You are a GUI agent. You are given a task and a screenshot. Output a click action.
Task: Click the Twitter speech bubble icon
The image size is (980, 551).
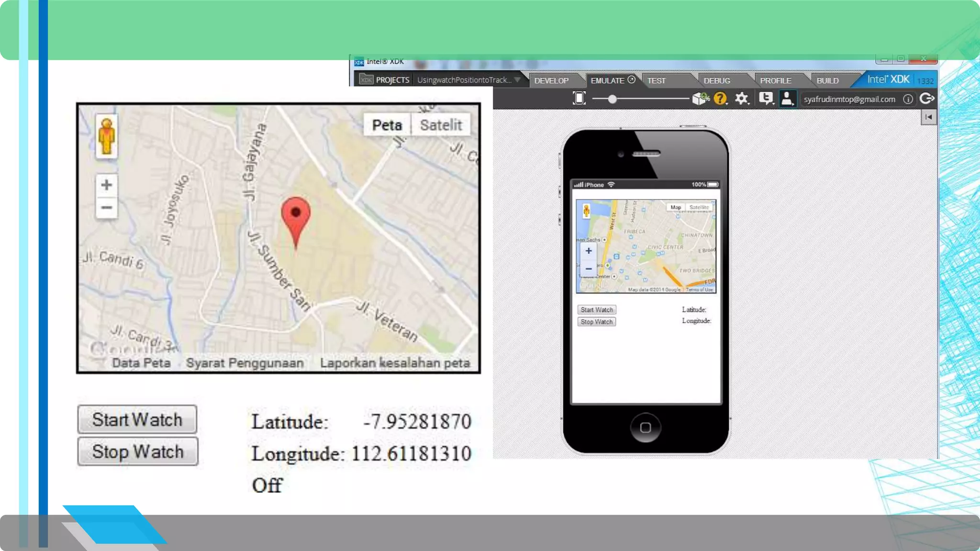[x=766, y=99]
